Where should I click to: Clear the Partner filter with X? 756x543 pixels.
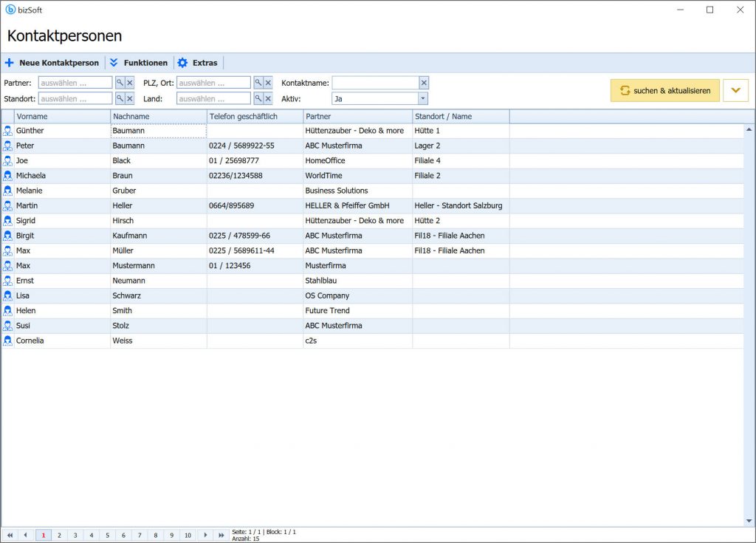(x=130, y=83)
